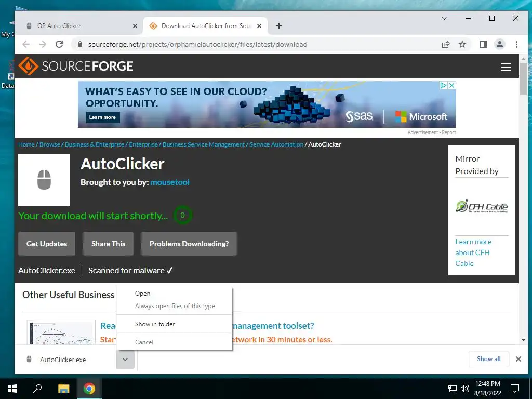The height and width of the screenshot is (399, 532).
Task: Click the network management ad thumbnail
Action: point(61,332)
